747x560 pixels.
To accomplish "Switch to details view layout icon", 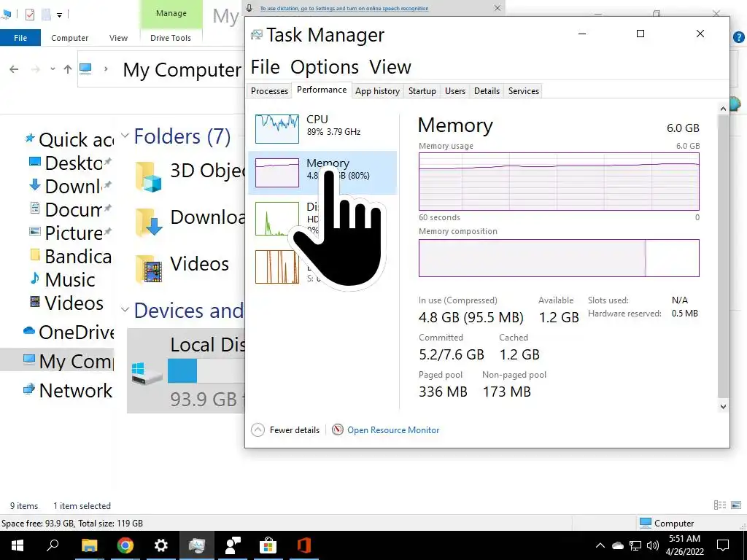I will (720, 505).
